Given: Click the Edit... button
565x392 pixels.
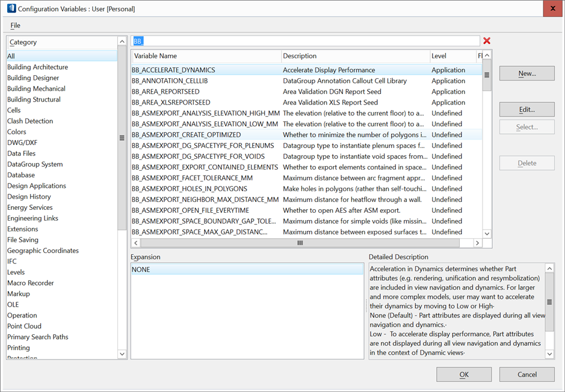Looking at the screenshot, I should click(526, 109).
